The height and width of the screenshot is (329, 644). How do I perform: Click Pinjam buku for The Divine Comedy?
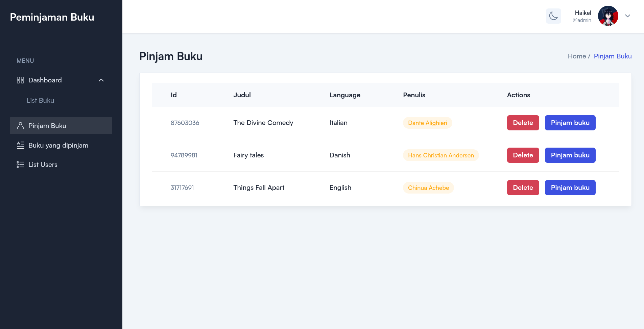coord(570,123)
